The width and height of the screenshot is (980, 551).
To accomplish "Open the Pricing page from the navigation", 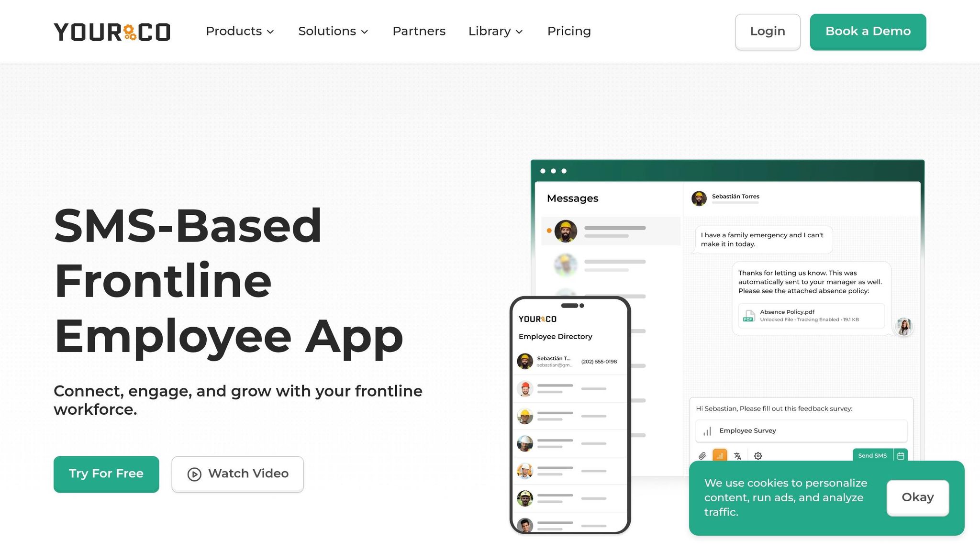I will click(x=569, y=31).
